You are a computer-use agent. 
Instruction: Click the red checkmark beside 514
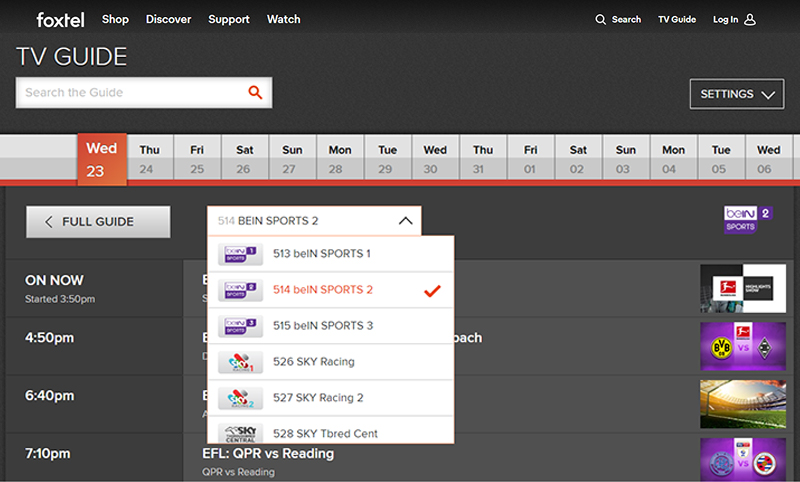pos(432,291)
